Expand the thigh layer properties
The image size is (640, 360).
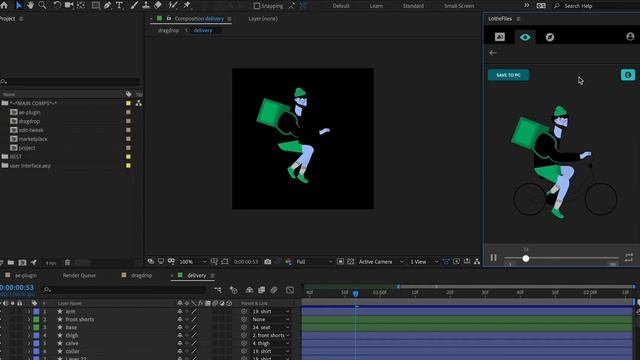pos(29,335)
